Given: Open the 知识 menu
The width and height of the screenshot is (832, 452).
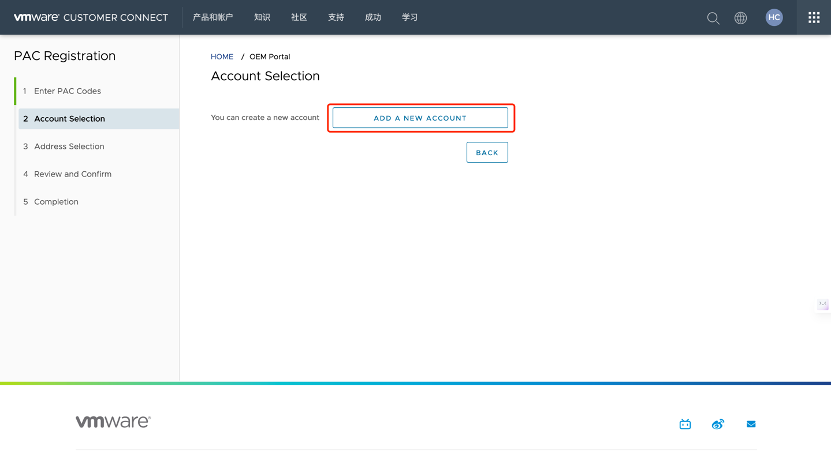Looking at the screenshot, I should pos(262,18).
